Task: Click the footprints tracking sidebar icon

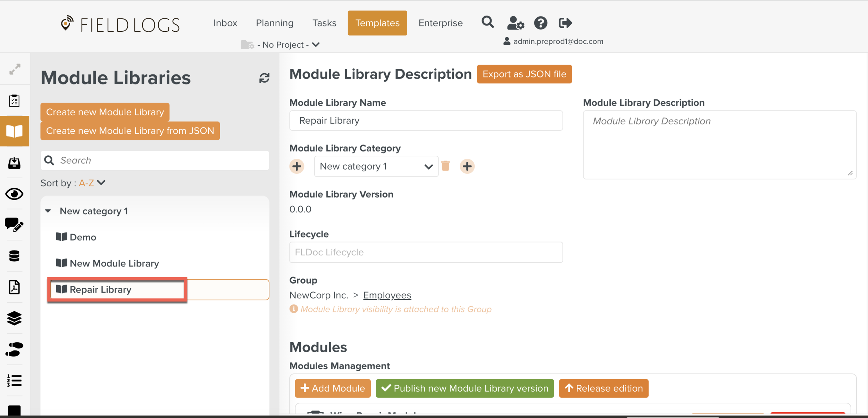Action: pos(14,350)
